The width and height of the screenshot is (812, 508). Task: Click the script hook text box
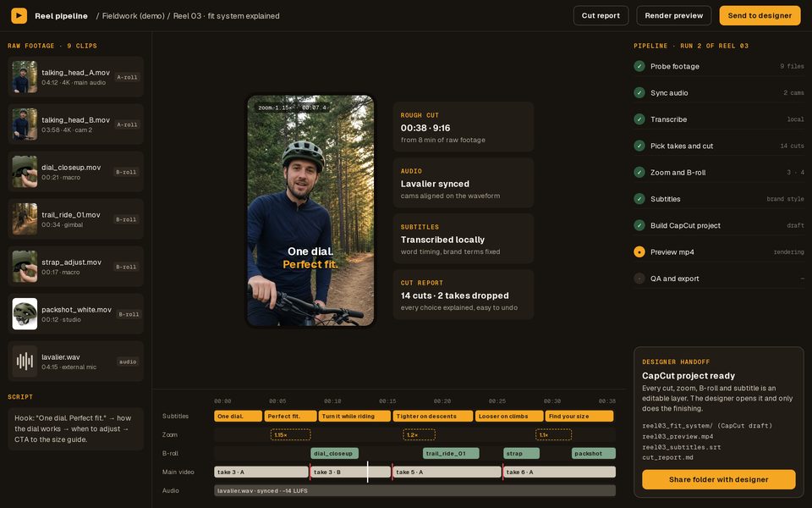tap(75, 428)
